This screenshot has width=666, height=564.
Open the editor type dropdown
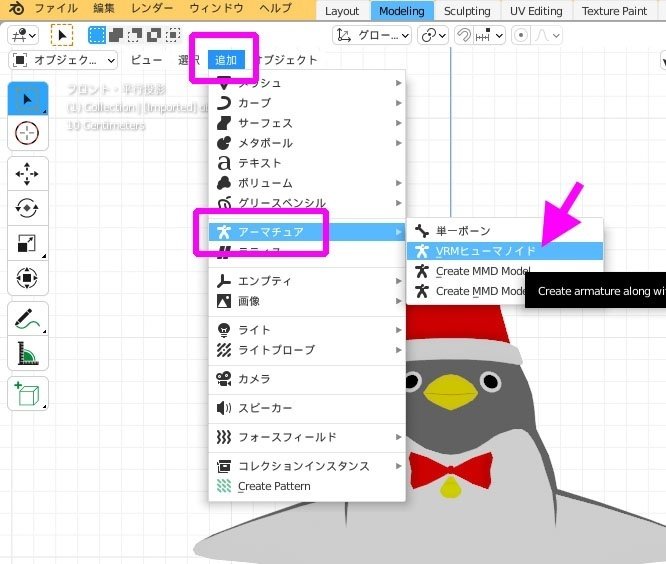coord(23,35)
